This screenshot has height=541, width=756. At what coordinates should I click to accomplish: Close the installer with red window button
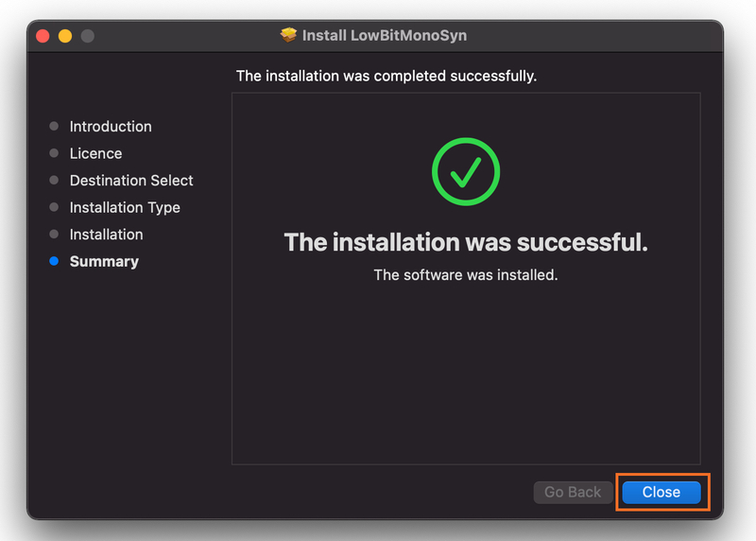(43, 36)
